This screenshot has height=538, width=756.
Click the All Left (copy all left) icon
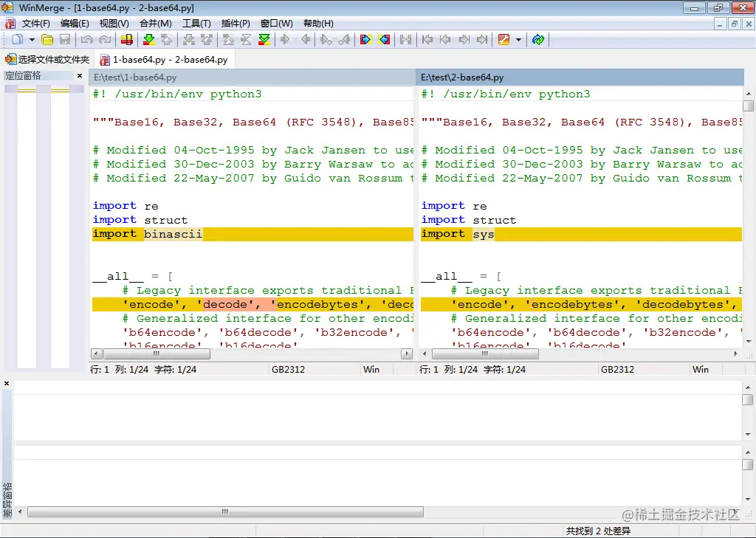(x=384, y=40)
